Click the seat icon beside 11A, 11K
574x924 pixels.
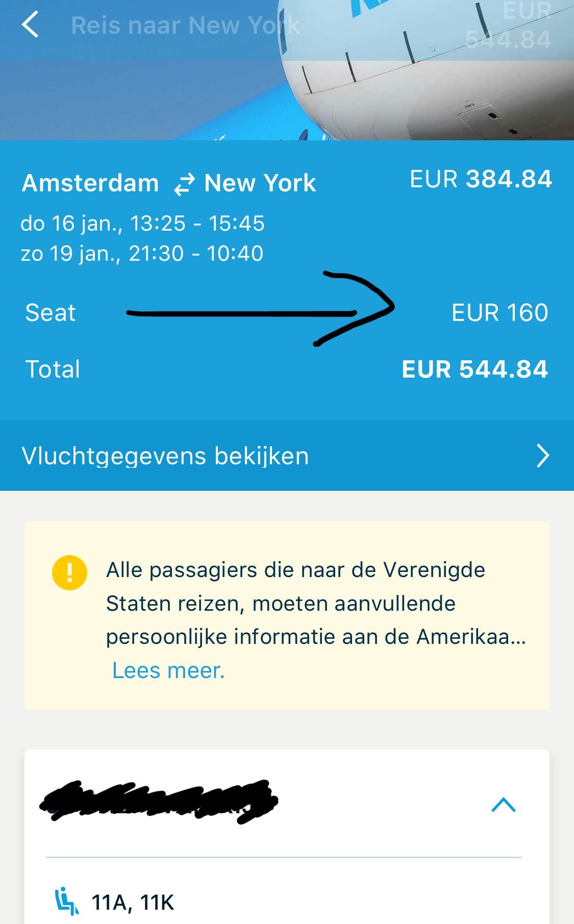[66, 902]
